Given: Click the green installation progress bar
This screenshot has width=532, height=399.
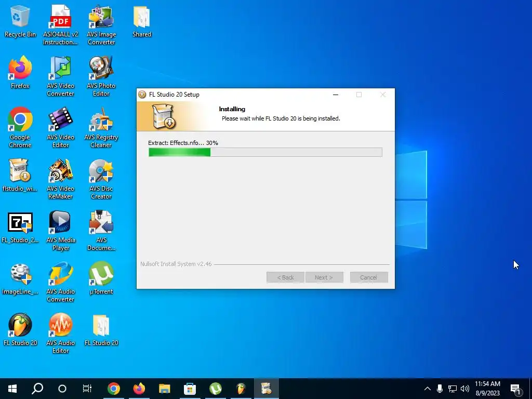Looking at the screenshot, I should coord(265,152).
